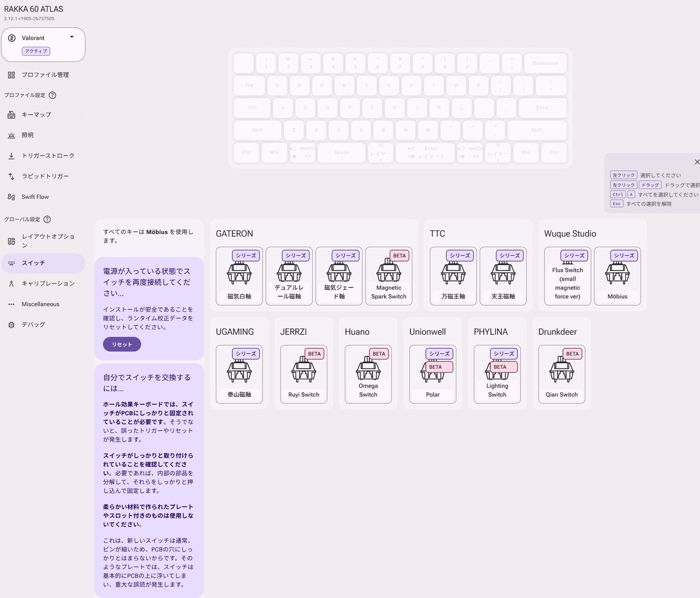Select the Magnetic Spark Switch card
Viewport: 700px width, 598px height.
click(388, 276)
